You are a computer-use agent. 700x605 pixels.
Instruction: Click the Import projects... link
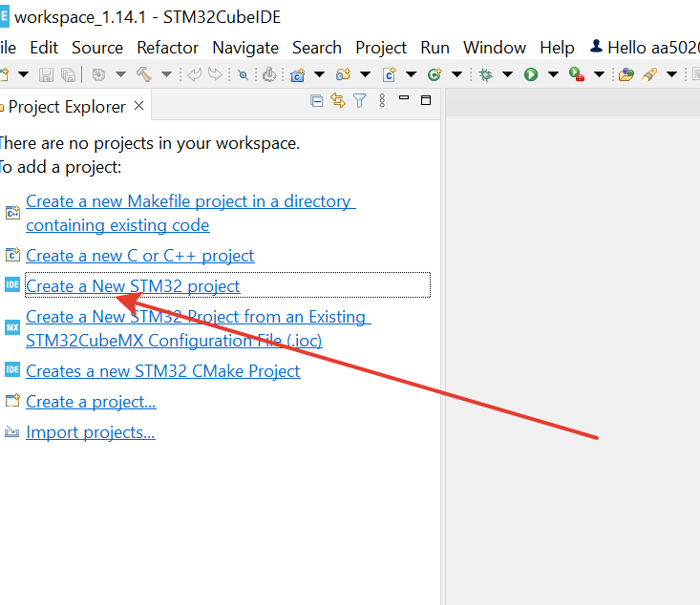click(91, 432)
